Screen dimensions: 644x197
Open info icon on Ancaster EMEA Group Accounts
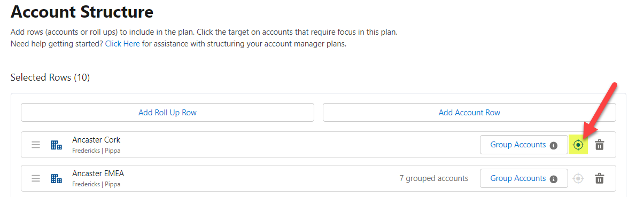554,179
